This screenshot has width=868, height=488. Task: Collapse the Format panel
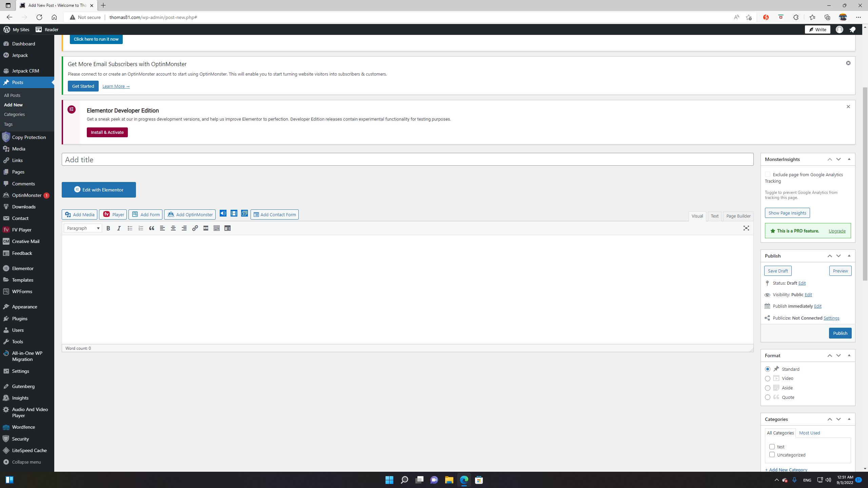coord(849,355)
